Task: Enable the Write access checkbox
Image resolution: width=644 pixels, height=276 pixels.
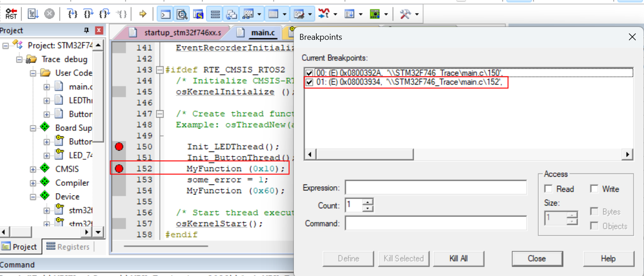Action: point(594,189)
